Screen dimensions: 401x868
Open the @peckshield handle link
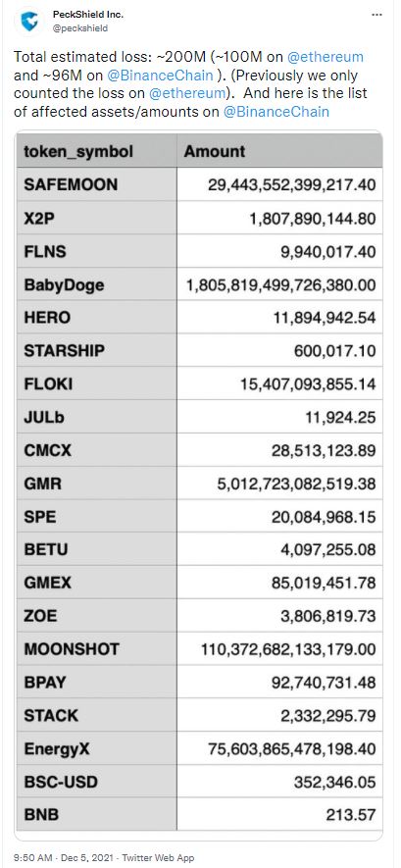(79, 27)
